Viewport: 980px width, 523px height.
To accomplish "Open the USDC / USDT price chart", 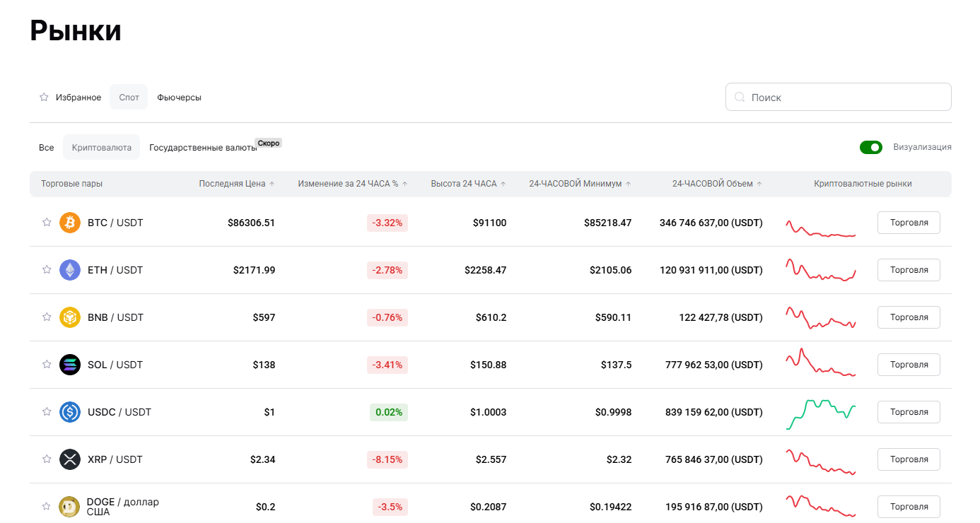I will tap(821, 413).
